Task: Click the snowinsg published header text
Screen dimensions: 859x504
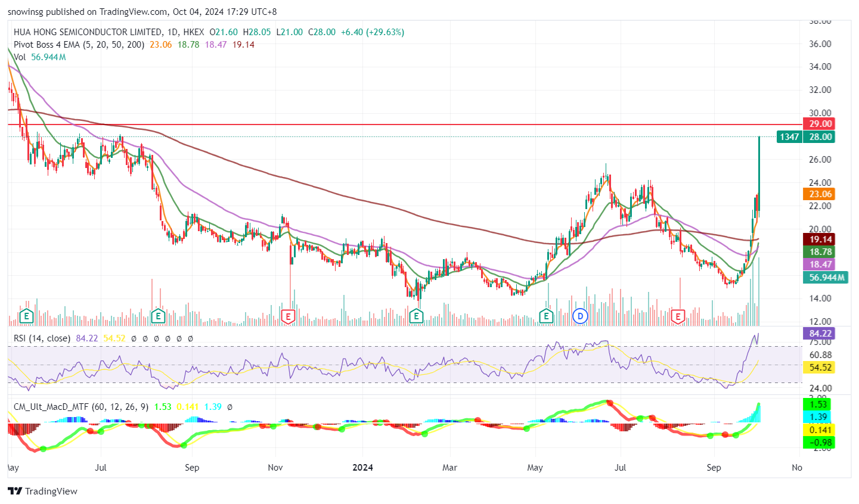Action: pos(142,12)
